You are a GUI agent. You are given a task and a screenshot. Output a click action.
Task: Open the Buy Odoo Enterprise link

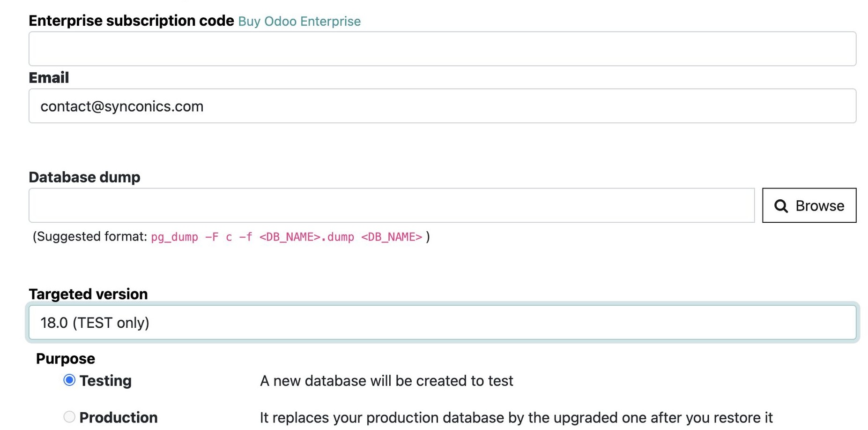click(x=299, y=22)
